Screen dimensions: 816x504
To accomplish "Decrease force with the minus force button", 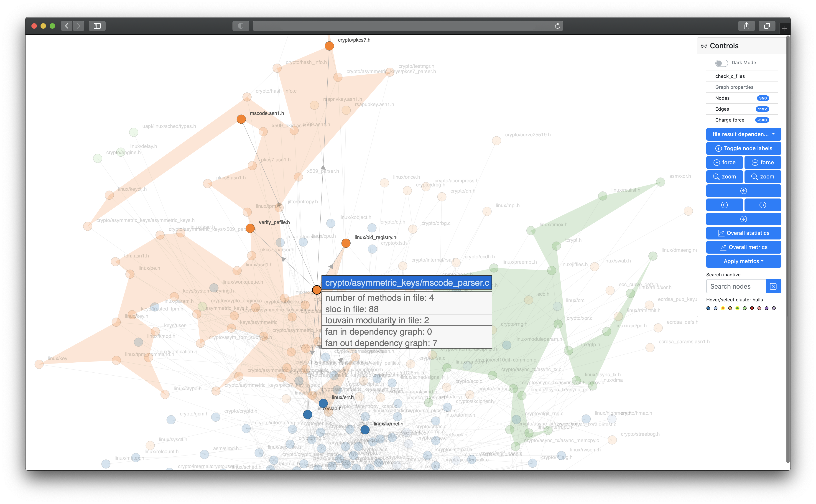I will pos(724,163).
